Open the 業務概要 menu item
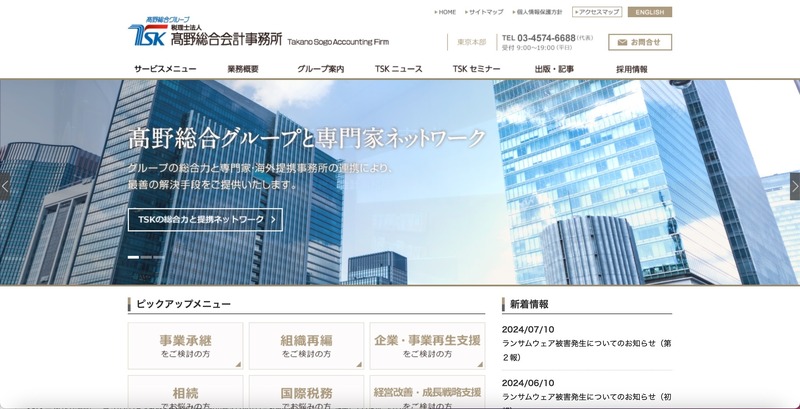The image size is (800, 409). tap(243, 69)
